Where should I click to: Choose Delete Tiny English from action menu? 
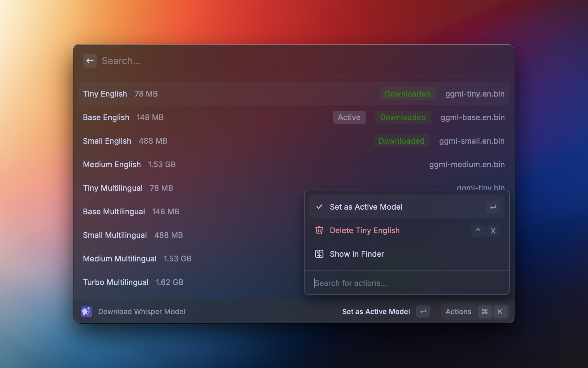tap(365, 231)
